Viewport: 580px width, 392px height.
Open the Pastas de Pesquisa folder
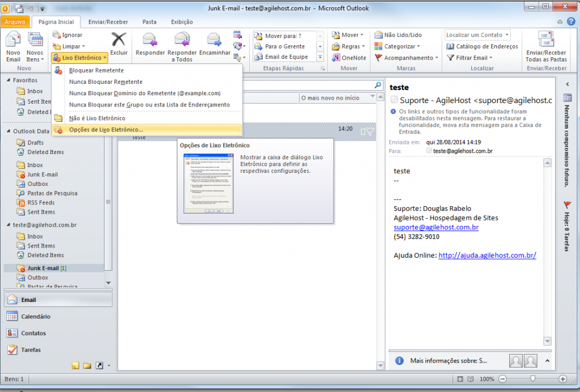click(x=52, y=193)
